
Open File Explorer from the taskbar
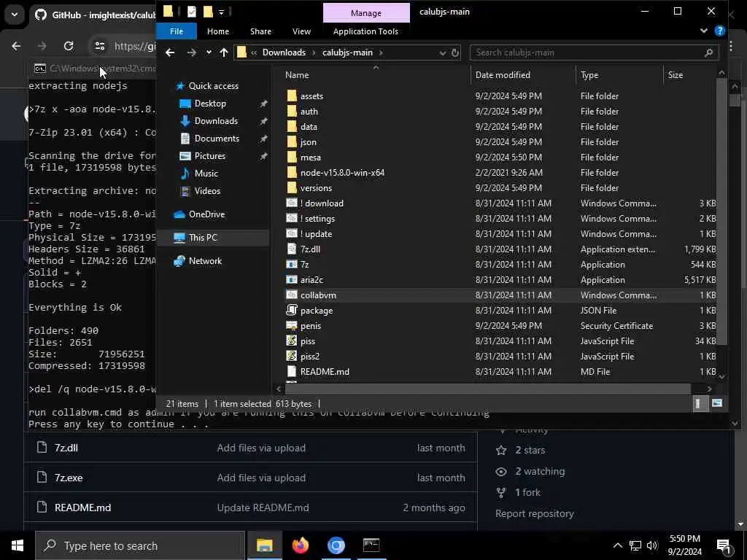point(264,545)
